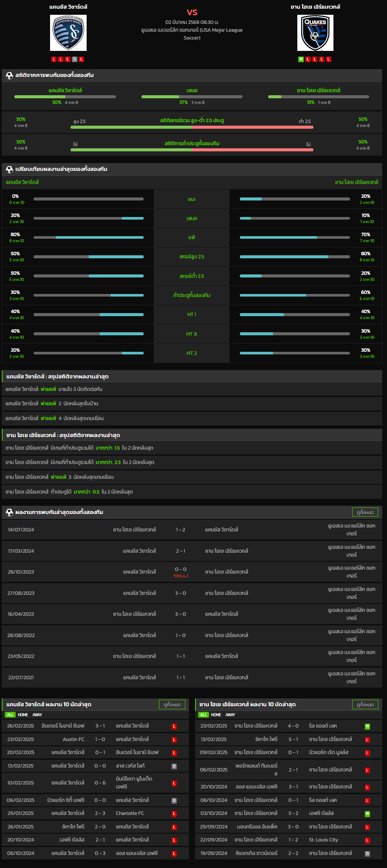Click the L badge on the 5 - 1 result row
Screen dimensions: 387x868
tap(367, 740)
